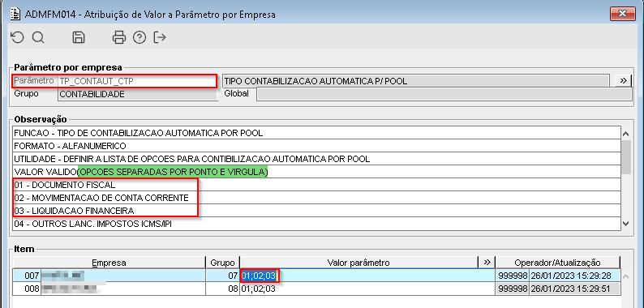Click Grupo cell 07
The height and width of the screenshot is (308, 644).
click(x=222, y=275)
